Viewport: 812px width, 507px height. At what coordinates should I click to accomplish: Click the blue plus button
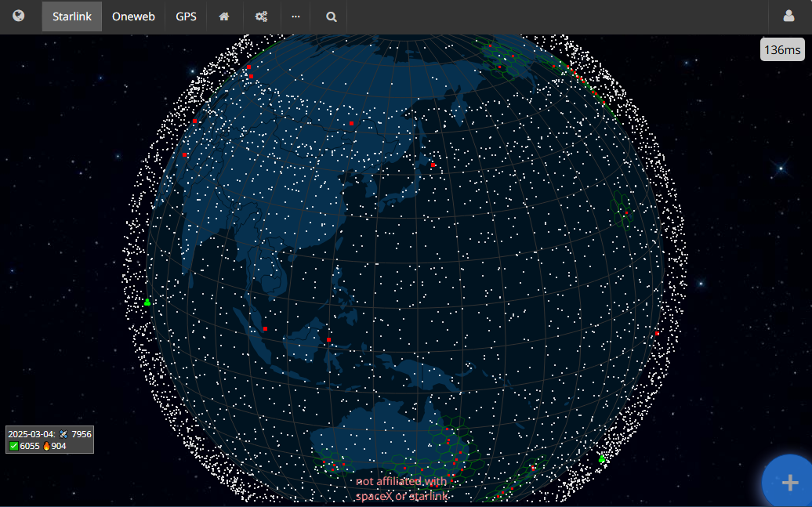coord(789,482)
